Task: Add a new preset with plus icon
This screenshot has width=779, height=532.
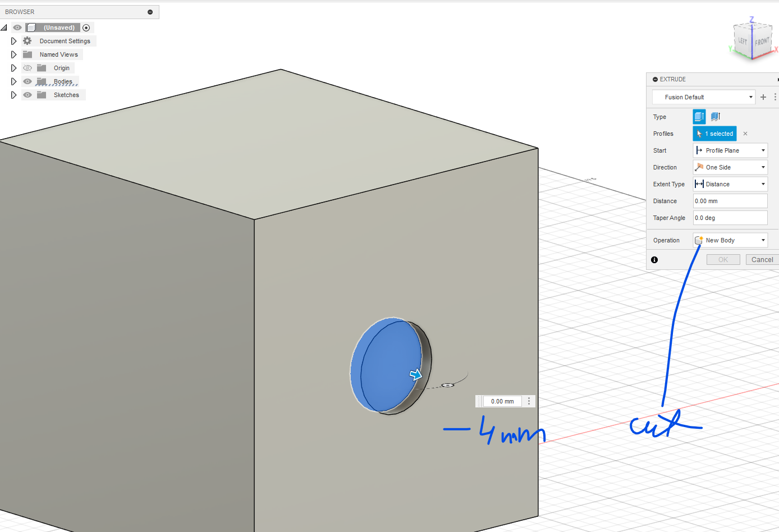Action: click(763, 97)
